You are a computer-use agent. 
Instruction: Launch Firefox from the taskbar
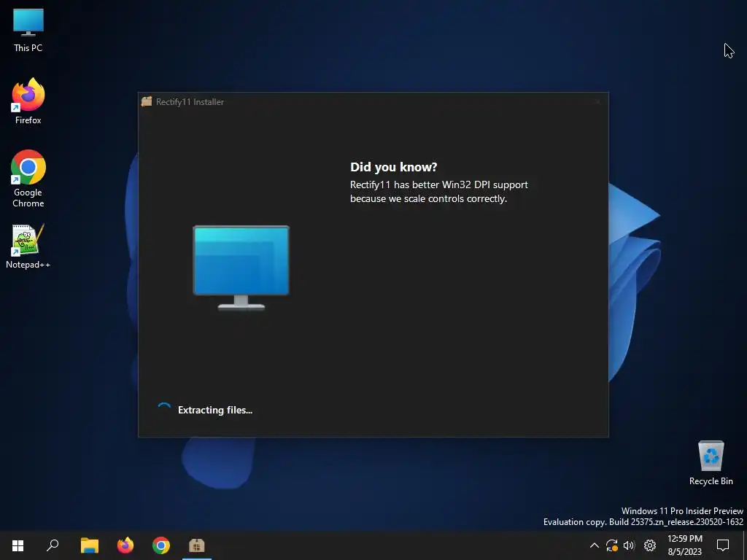click(x=125, y=545)
